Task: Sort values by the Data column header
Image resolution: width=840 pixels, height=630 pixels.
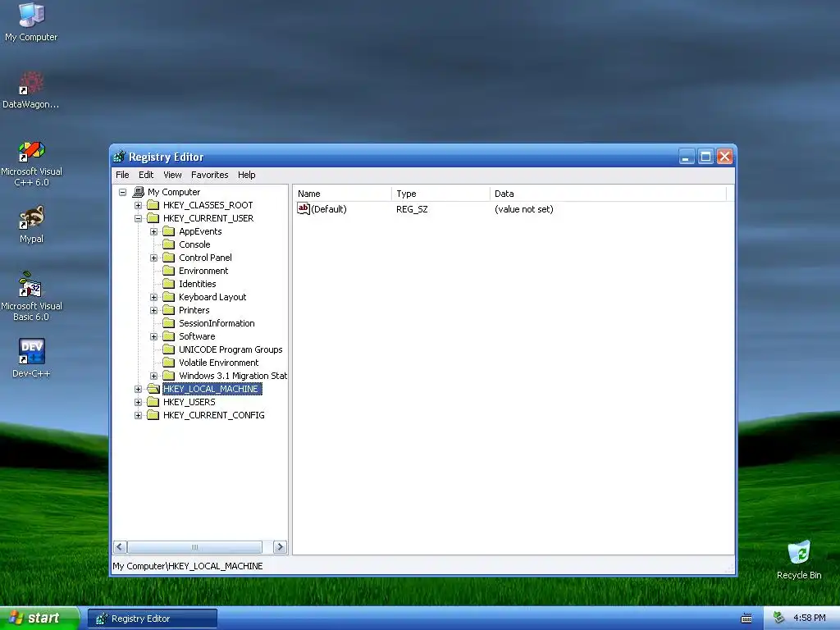Action: [x=608, y=194]
